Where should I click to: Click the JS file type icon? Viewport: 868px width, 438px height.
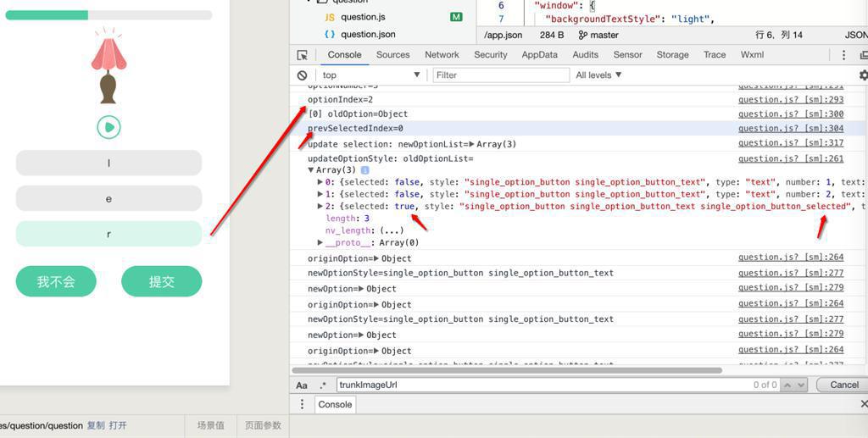click(x=330, y=17)
